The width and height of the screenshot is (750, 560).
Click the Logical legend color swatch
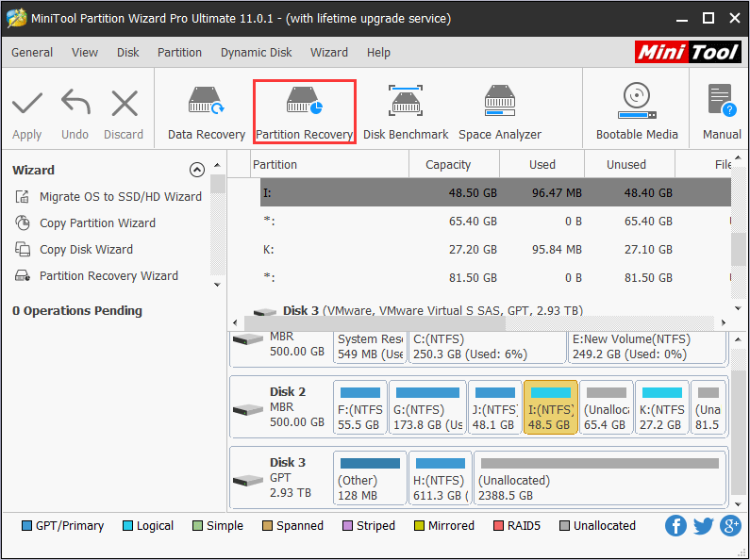(127, 526)
